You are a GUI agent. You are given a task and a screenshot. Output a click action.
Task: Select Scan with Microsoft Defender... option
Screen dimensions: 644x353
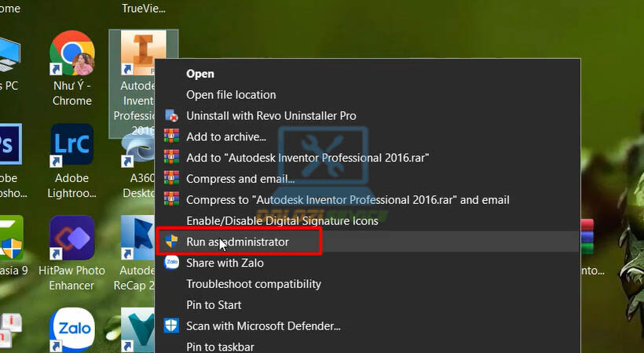(263, 326)
